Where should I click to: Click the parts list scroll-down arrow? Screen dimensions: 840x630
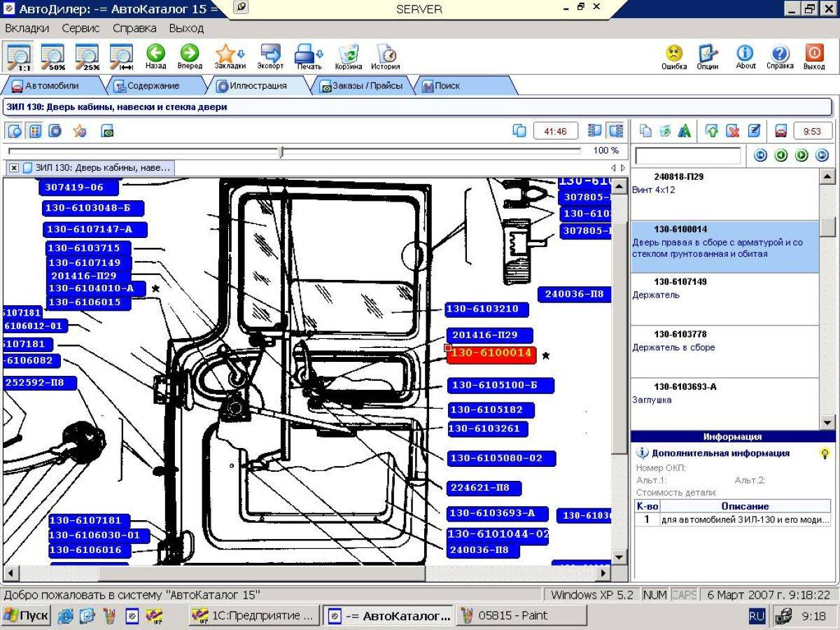pos(827,422)
